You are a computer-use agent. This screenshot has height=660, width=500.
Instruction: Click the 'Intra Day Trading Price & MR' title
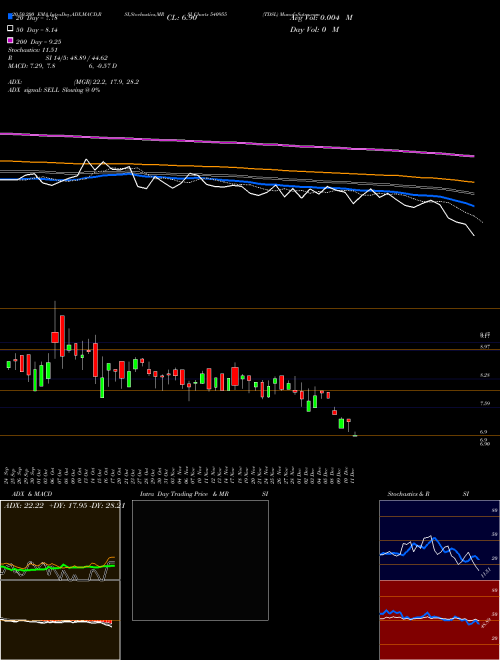(x=184, y=494)
